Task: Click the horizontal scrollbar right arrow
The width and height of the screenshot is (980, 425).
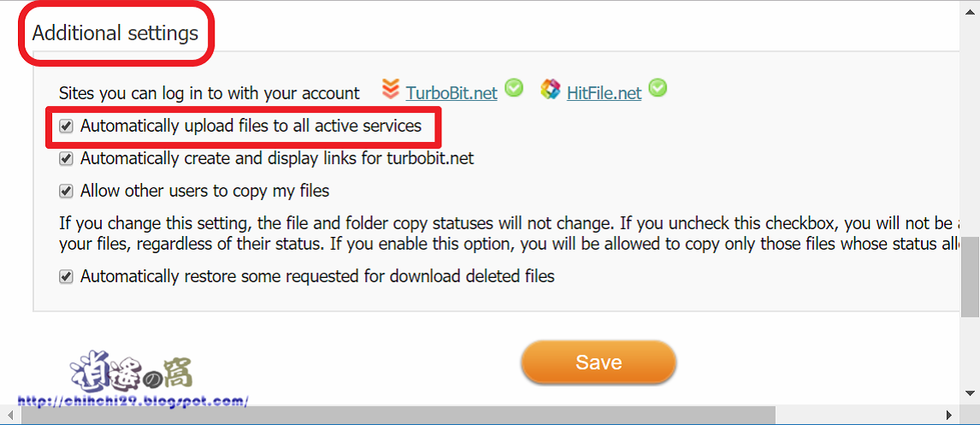Action: tap(950, 416)
